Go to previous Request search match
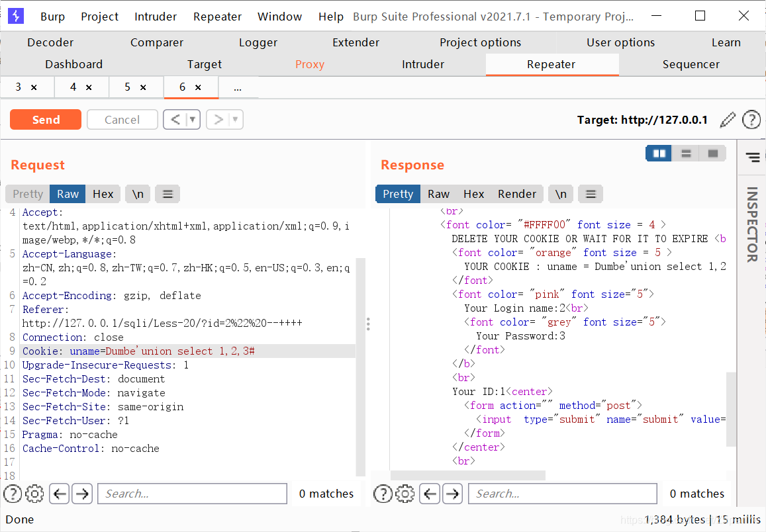The image size is (766, 532). pyautogui.click(x=60, y=494)
